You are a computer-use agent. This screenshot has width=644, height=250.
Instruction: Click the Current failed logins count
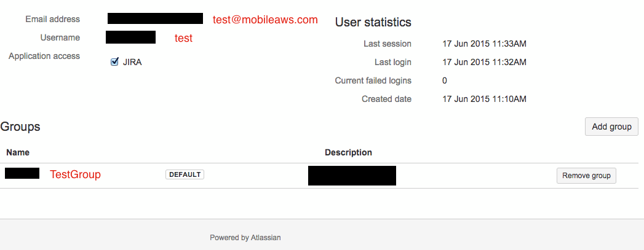pyautogui.click(x=444, y=80)
